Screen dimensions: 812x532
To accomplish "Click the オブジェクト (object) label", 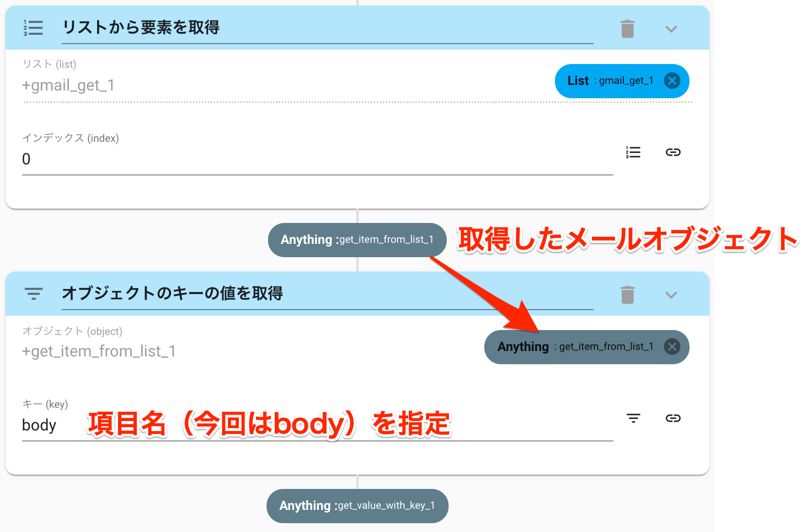I will (x=72, y=331).
